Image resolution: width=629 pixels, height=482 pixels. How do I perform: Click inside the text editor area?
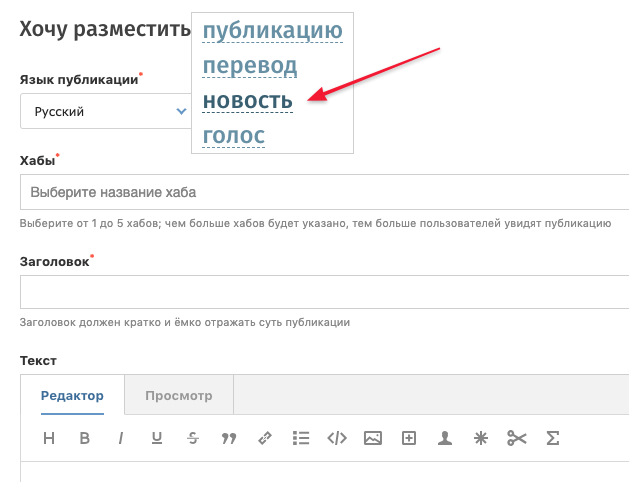(325, 472)
